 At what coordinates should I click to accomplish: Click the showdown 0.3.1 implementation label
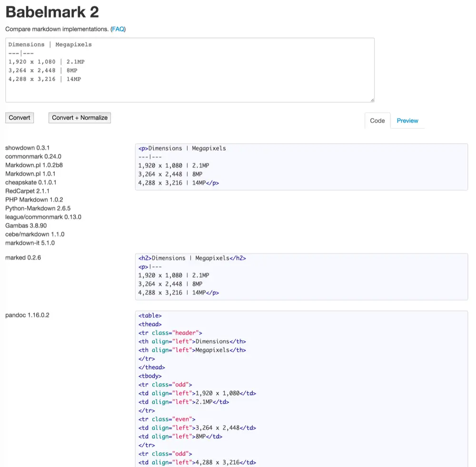click(28, 148)
